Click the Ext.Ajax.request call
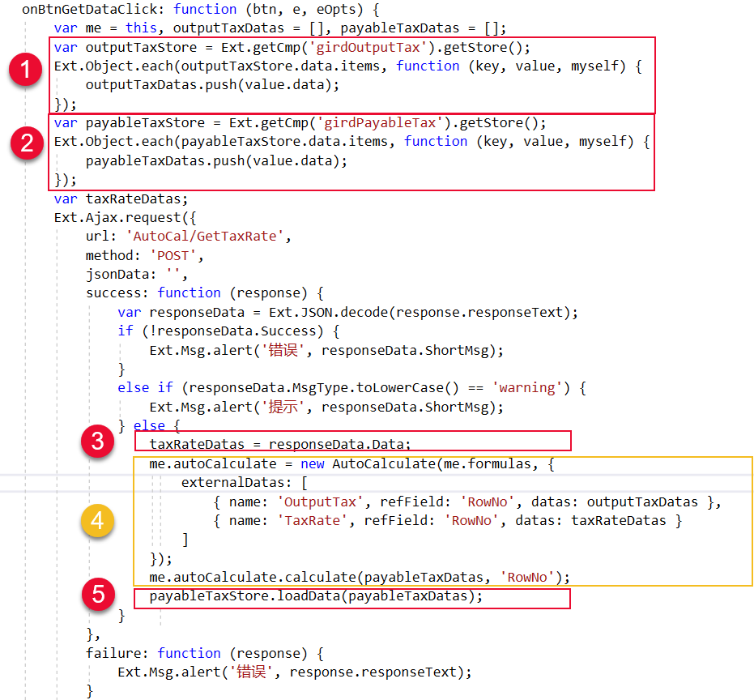This screenshot has width=754, height=700. [121, 217]
